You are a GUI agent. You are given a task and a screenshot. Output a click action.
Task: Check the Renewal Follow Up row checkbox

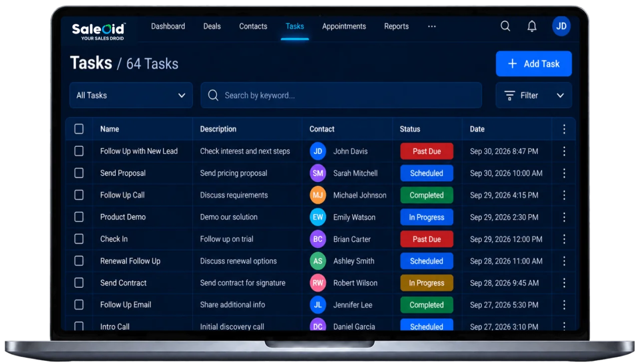point(79,261)
